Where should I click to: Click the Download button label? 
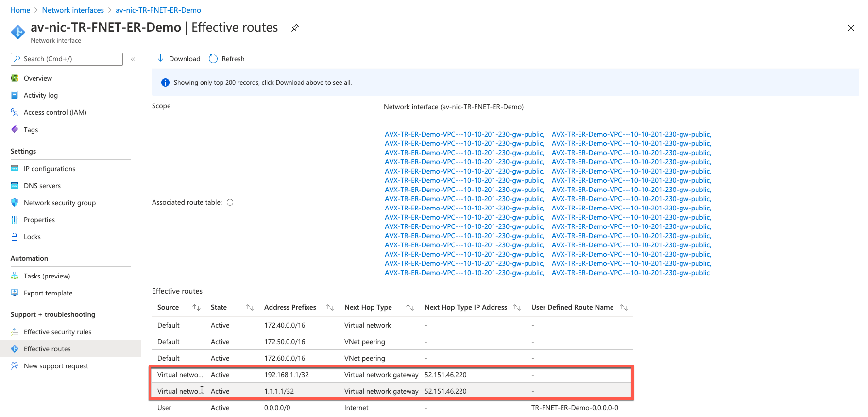click(x=185, y=59)
